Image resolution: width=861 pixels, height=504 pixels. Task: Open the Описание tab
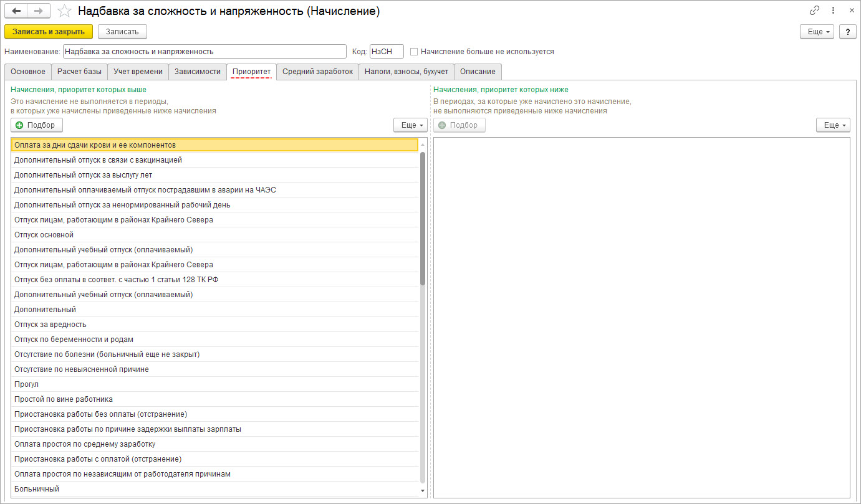pyautogui.click(x=478, y=72)
